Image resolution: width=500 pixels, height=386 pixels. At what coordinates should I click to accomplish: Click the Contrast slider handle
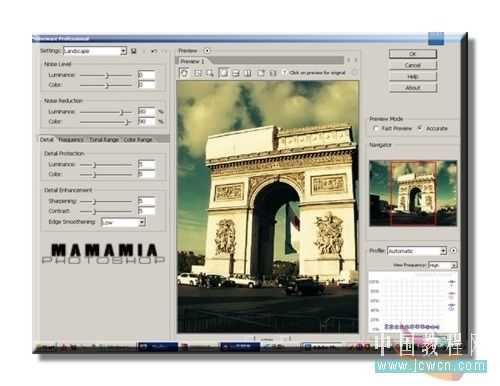click(x=94, y=211)
